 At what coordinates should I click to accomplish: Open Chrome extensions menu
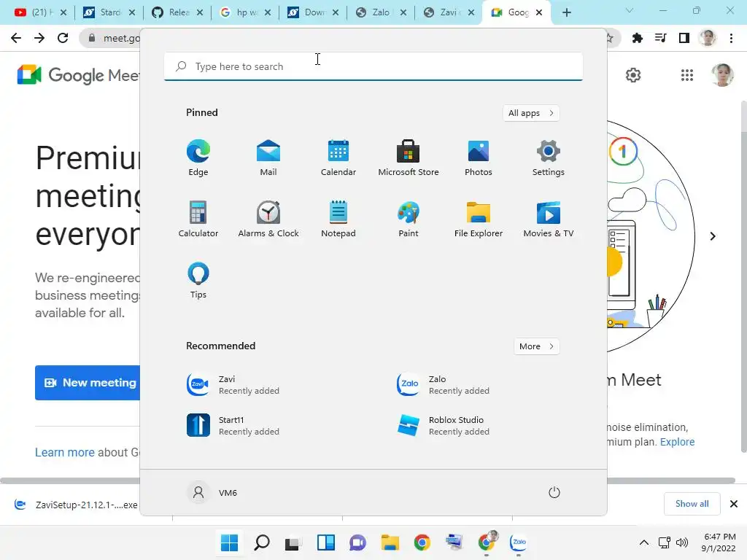(637, 38)
